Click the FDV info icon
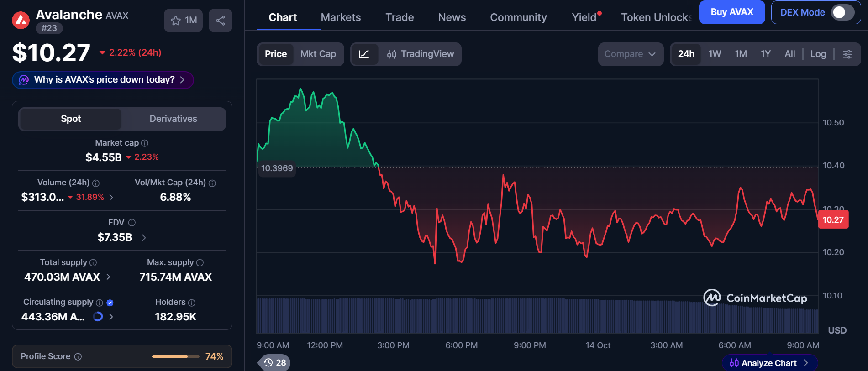Viewport: 868px width, 371px height. pyautogui.click(x=132, y=223)
